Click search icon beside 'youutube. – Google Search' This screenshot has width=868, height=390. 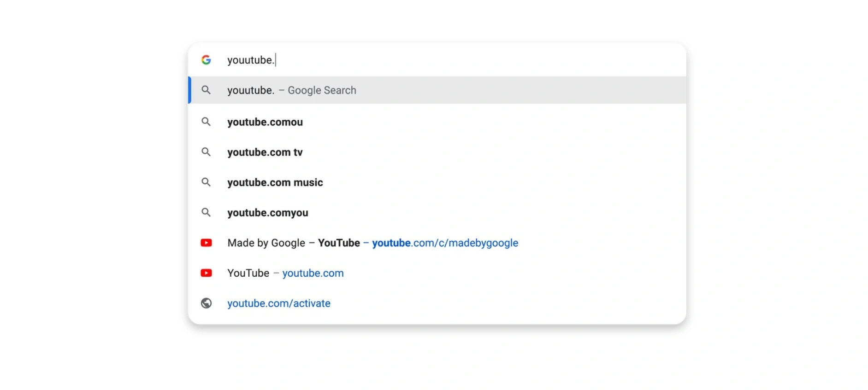(x=206, y=90)
